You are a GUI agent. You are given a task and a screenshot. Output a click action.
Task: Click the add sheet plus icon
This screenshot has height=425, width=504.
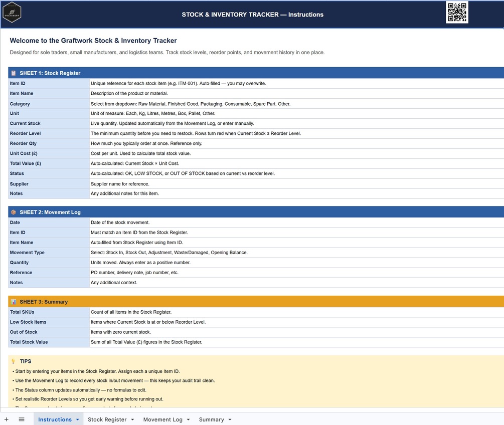tap(7, 419)
